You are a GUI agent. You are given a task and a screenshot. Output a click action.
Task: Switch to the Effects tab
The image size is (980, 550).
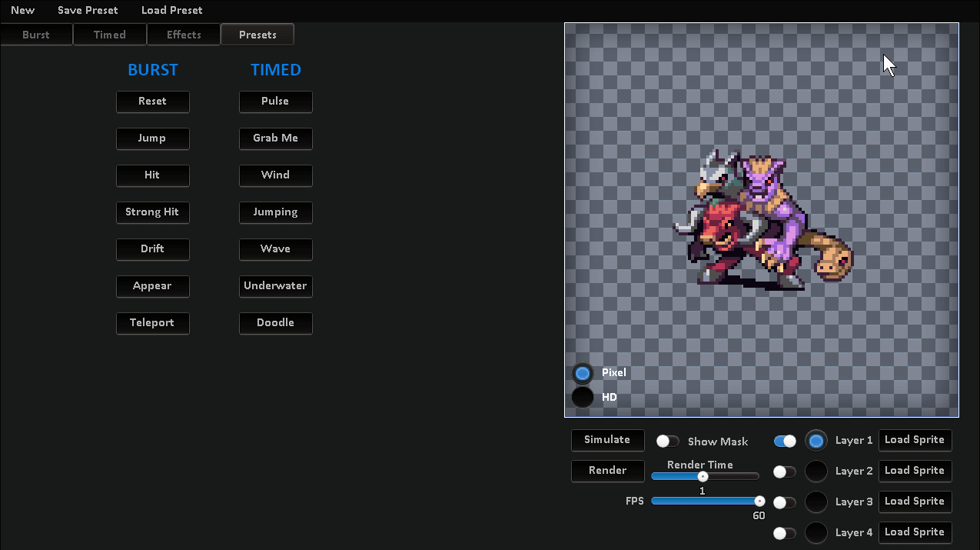tap(183, 35)
